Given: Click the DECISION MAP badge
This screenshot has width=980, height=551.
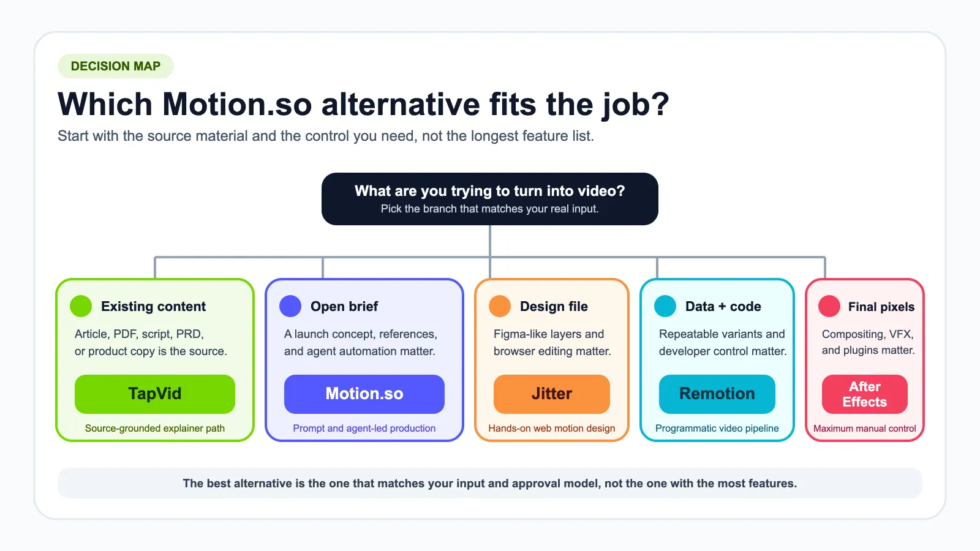Looking at the screenshot, I should coord(116,66).
